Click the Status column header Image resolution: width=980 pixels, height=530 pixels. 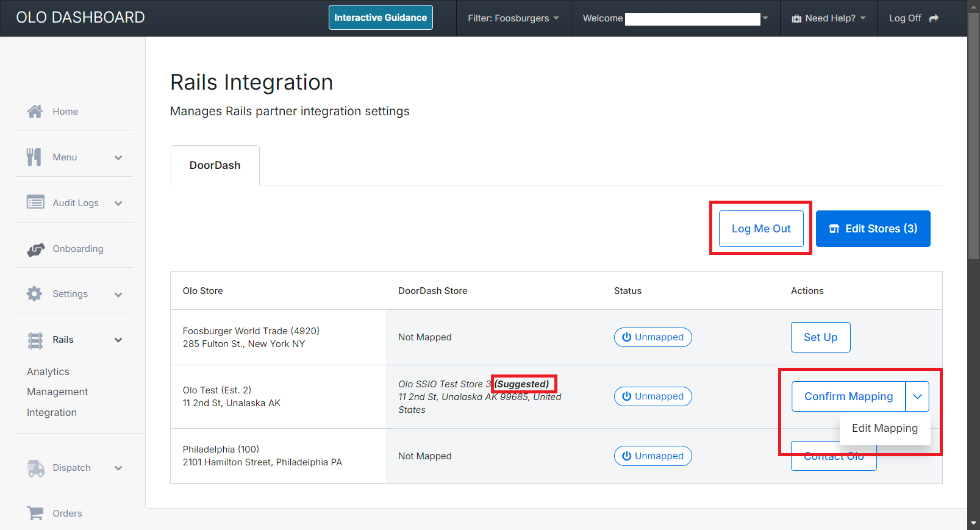628,291
